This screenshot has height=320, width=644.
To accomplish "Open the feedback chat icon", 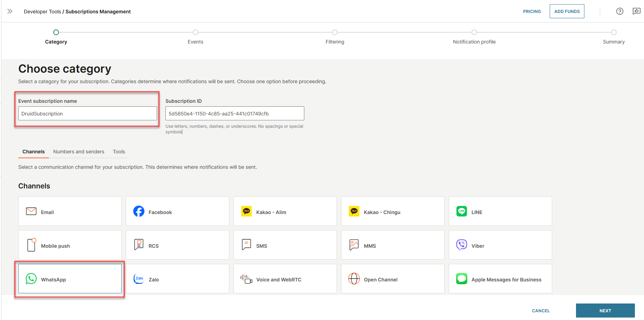I will pos(636,11).
